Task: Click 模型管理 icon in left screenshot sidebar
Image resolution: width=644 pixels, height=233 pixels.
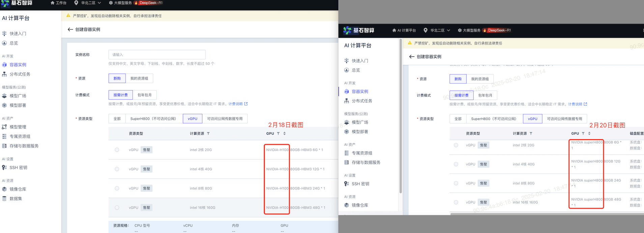Action: pyautogui.click(x=4, y=127)
